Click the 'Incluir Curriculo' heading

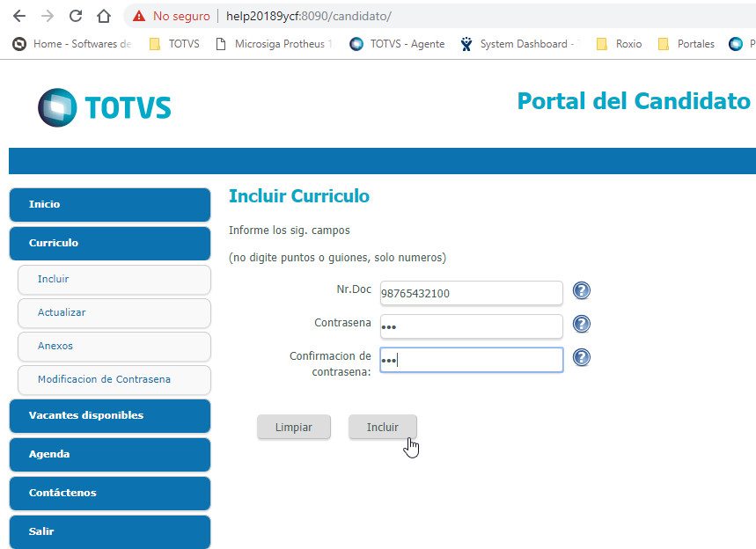tap(299, 196)
